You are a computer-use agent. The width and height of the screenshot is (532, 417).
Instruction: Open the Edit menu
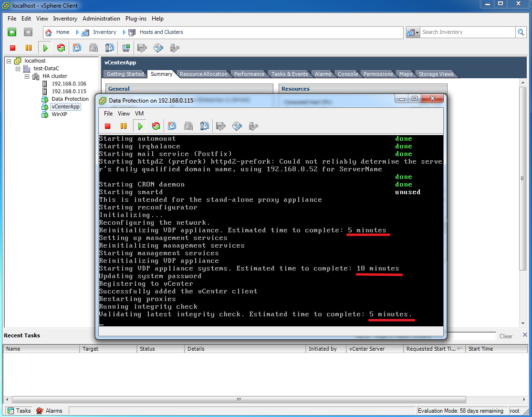(x=26, y=19)
